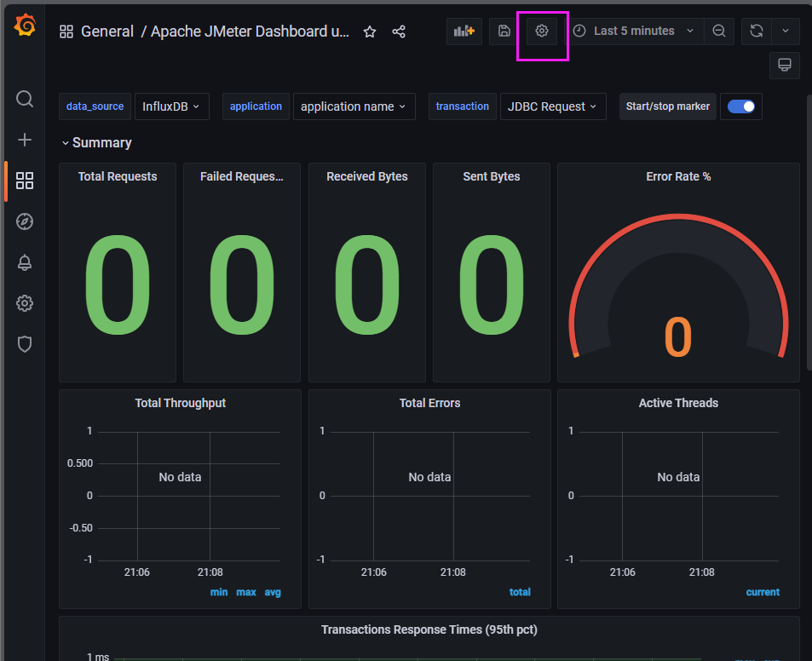Image resolution: width=812 pixels, height=661 pixels.
Task: Mark dashboard as favorite with star icon
Action: click(x=370, y=32)
